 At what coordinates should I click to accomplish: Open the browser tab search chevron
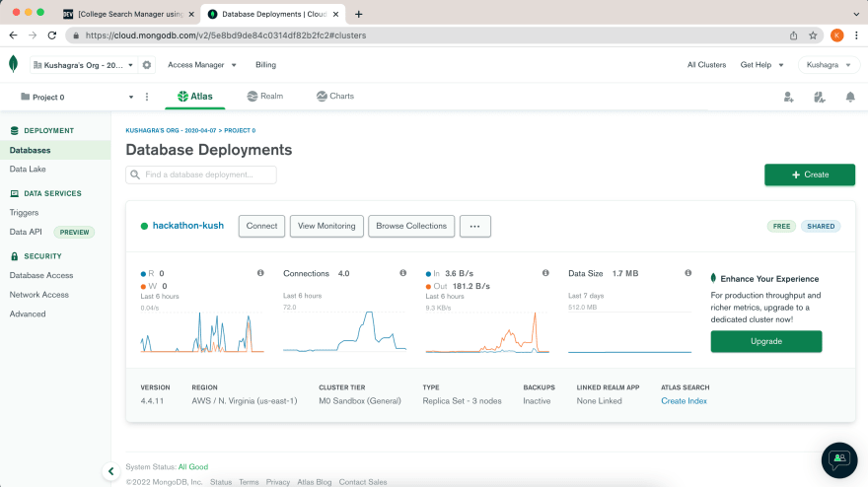[856, 14]
